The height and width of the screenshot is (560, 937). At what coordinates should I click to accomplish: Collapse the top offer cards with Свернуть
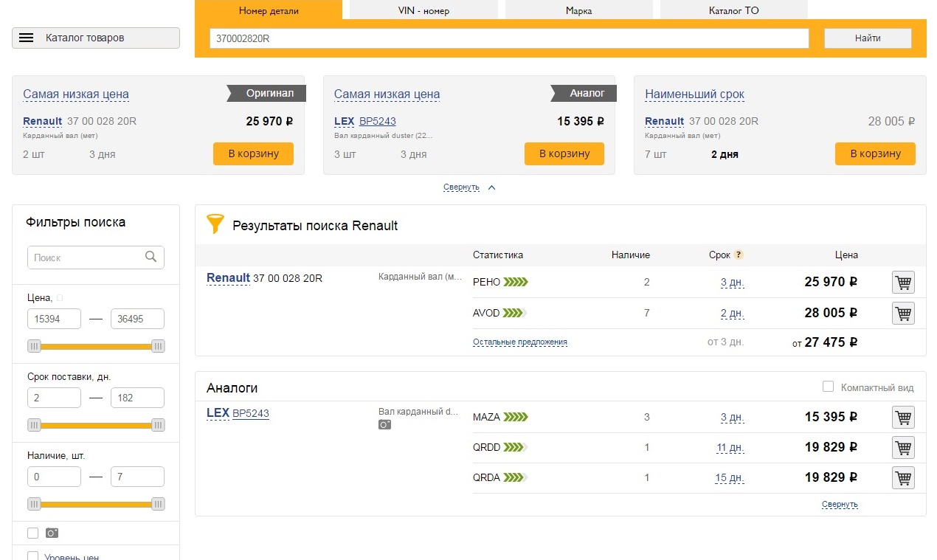tap(461, 187)
